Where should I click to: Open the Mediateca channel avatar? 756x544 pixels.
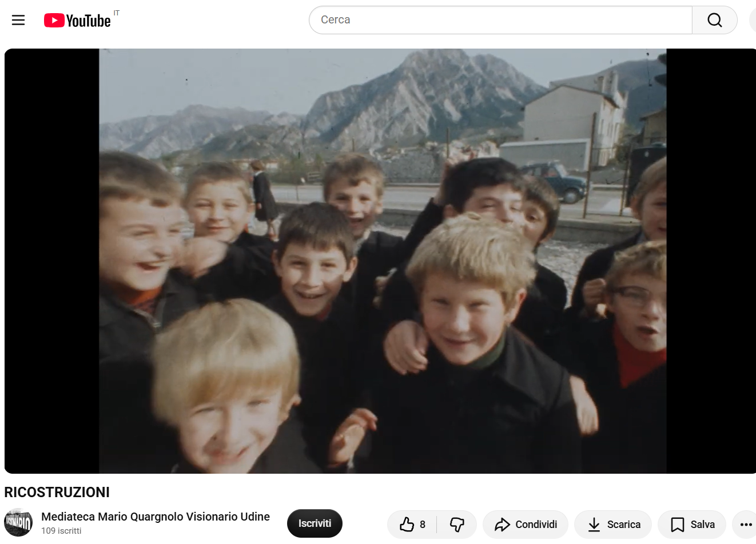click(x=18, y=523)
